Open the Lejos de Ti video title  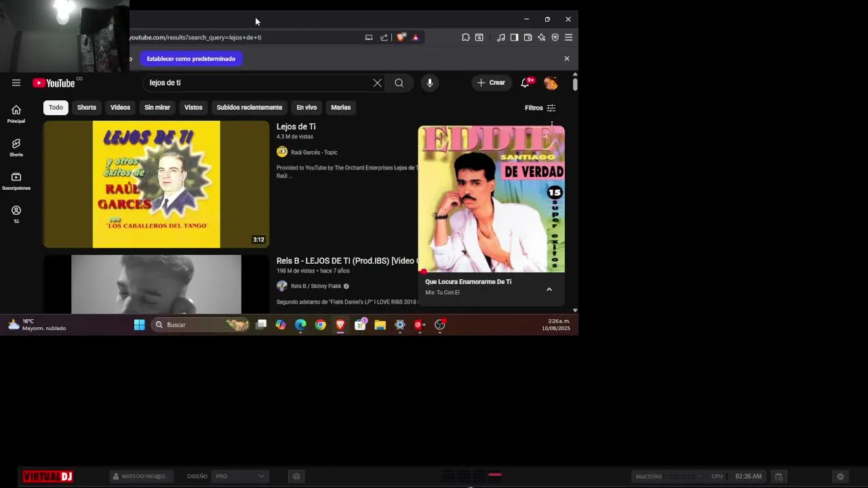(296, 127)
